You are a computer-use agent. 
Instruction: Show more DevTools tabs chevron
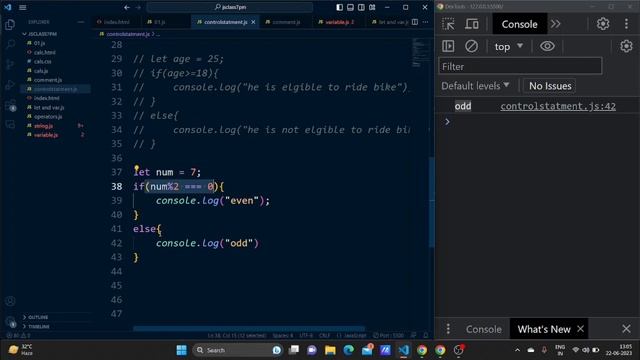point(556,24)
